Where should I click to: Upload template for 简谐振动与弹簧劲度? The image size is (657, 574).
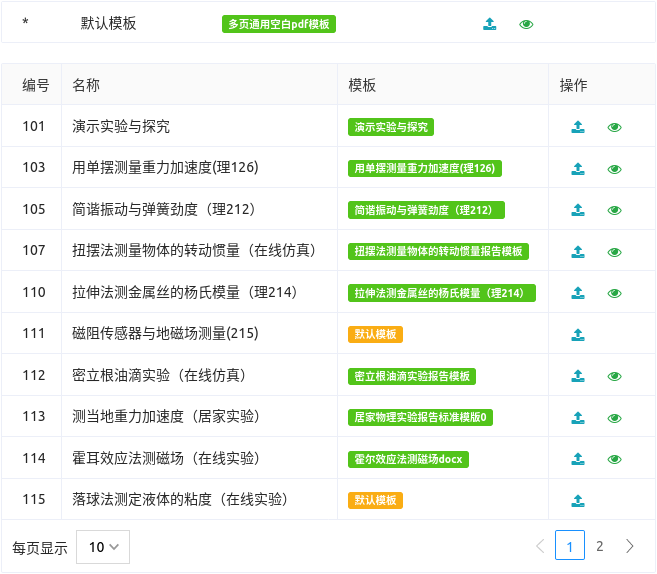578,210
